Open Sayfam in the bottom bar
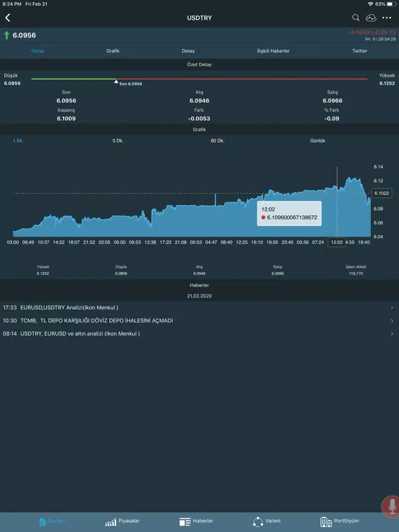 coord(52,521)
